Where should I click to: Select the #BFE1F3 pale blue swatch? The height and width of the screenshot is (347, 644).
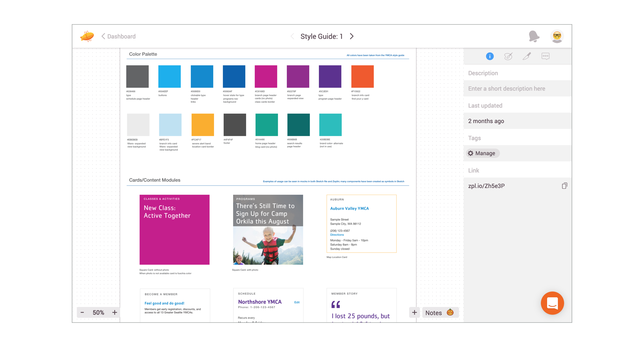[170, 125]
